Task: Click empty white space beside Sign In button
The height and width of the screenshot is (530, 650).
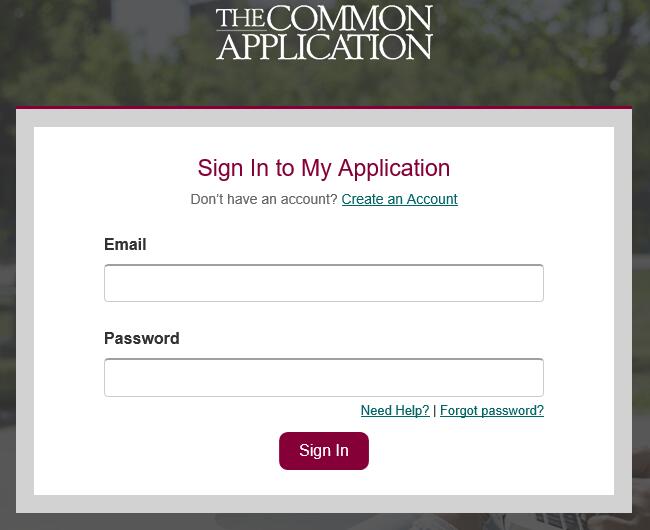Action: click(x=480, y=452)
